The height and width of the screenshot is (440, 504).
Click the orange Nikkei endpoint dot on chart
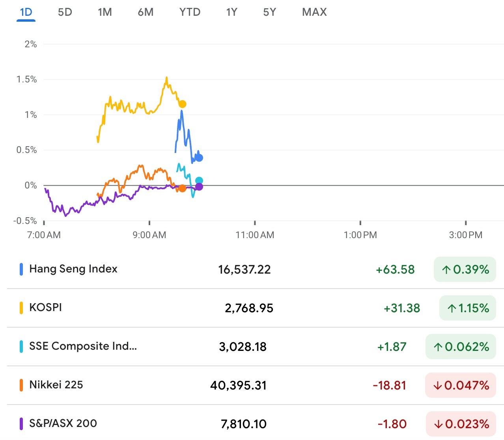pos(182,188)
